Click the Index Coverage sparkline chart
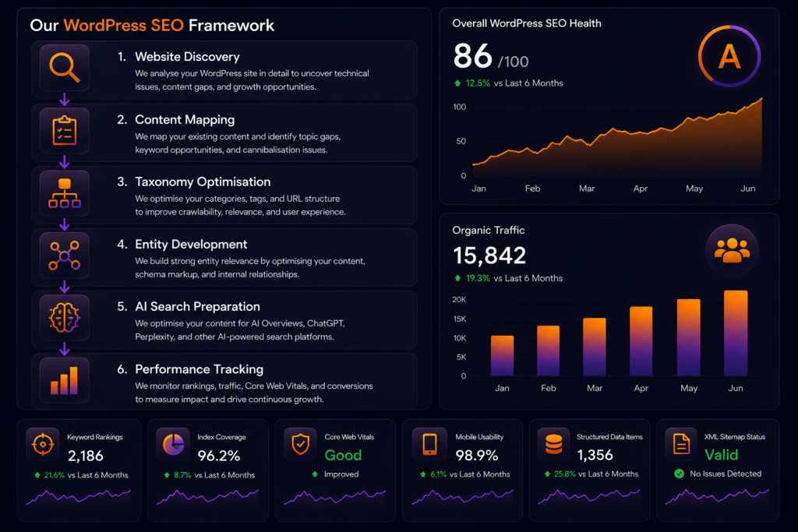 (x=207, y=496)
